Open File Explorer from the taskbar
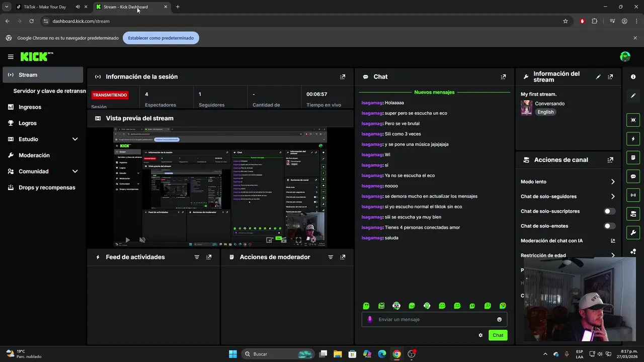This screenshot has width=644, height=362. tap(338, 354)
